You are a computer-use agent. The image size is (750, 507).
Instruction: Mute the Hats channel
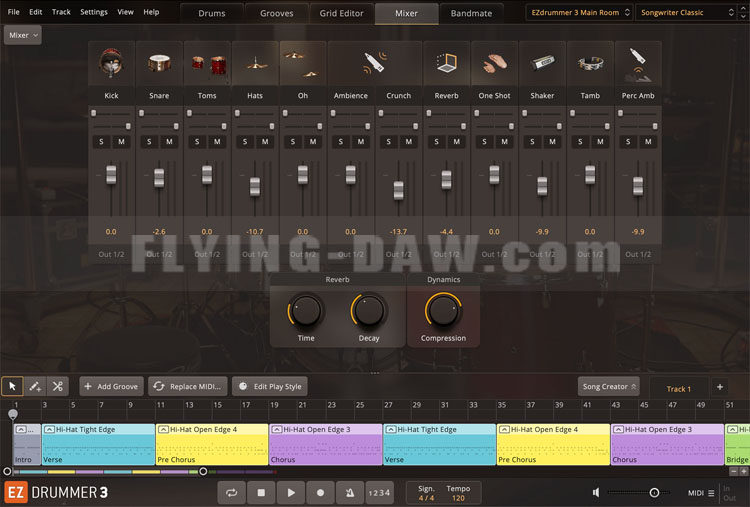[265, 142]
